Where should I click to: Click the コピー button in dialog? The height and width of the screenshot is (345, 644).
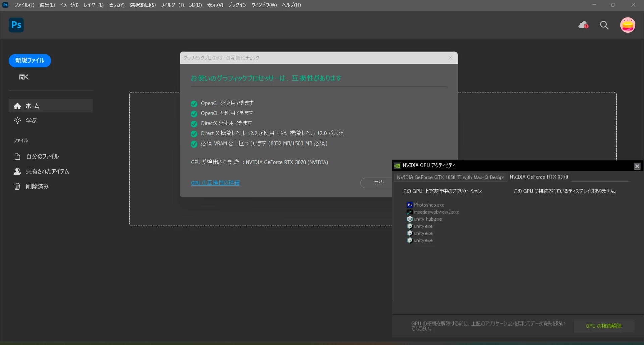coord(376,183)
